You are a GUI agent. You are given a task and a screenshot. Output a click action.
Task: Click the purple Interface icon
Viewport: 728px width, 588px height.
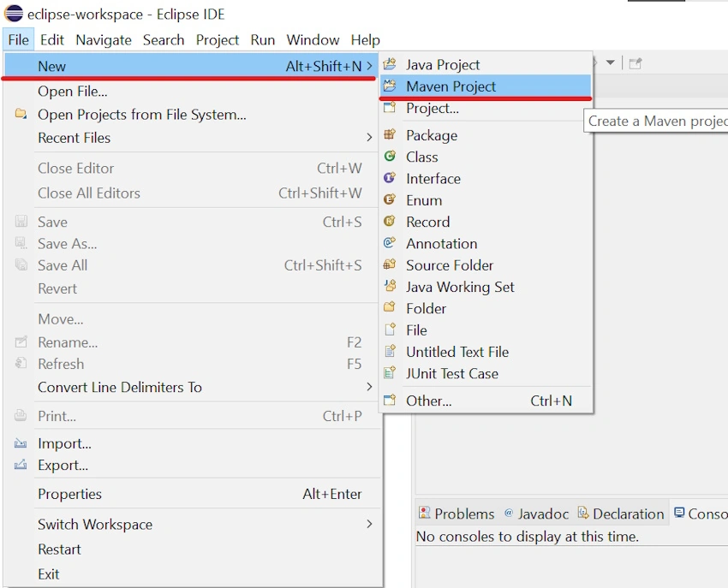click(x=390, y=178)
